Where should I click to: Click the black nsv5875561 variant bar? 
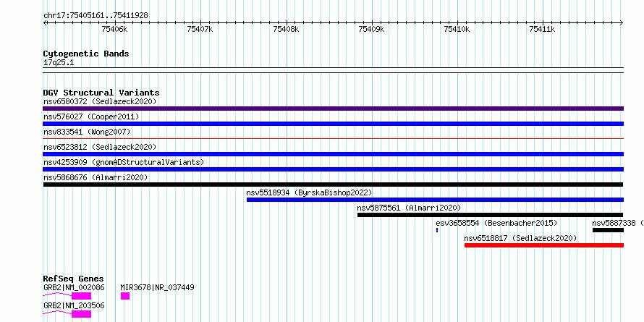tap(491, 215)
